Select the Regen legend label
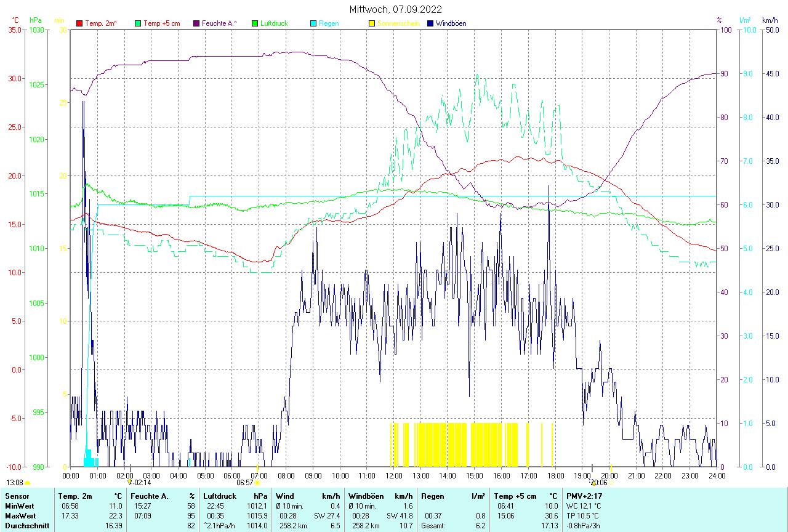 (x=329, y=23)
